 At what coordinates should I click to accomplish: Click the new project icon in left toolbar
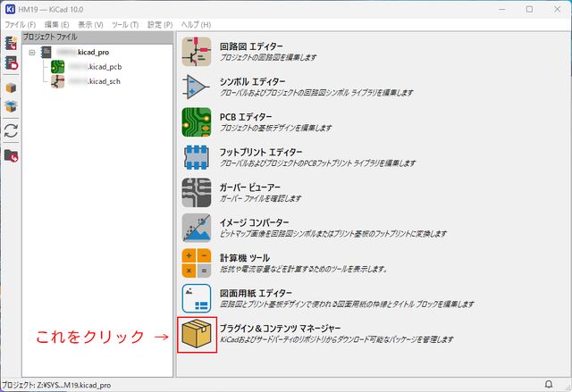(x=11, y=43)
